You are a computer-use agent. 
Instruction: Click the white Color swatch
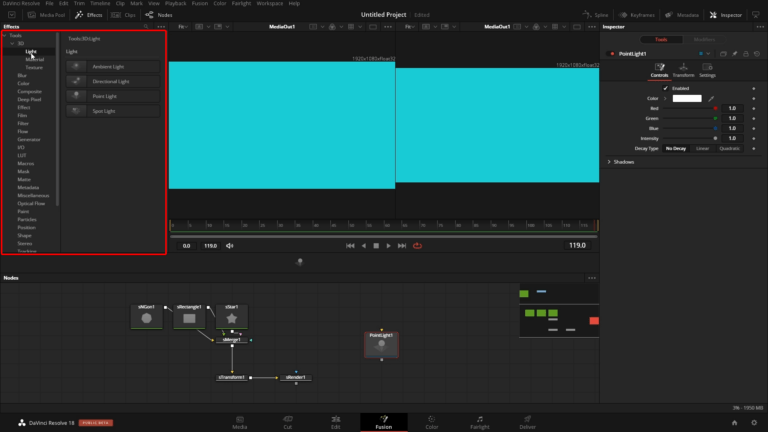(687, 98)
